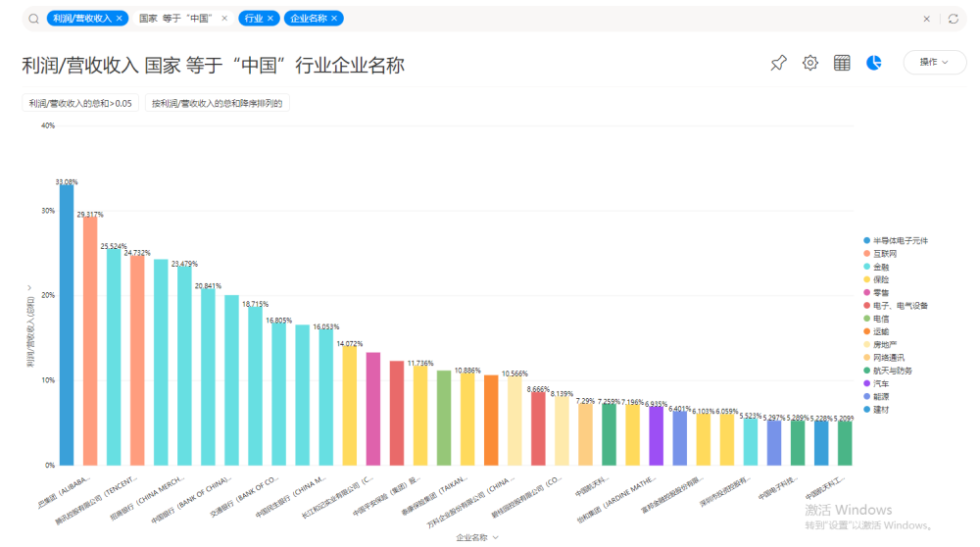
Task: Select the 29.317% orange bar
Action: click(x=90, y=341)
